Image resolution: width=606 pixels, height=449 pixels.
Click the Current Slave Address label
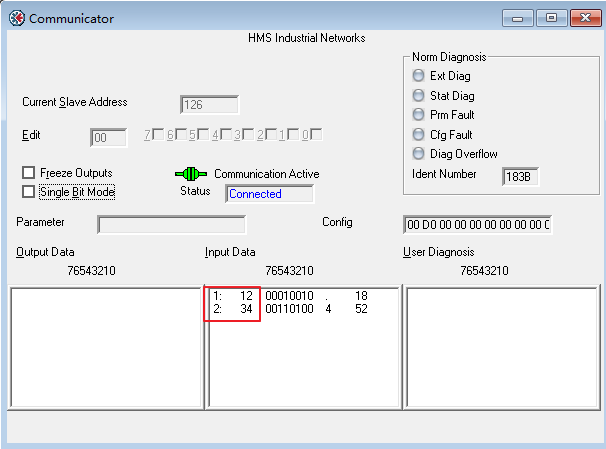tap(75, 102)
